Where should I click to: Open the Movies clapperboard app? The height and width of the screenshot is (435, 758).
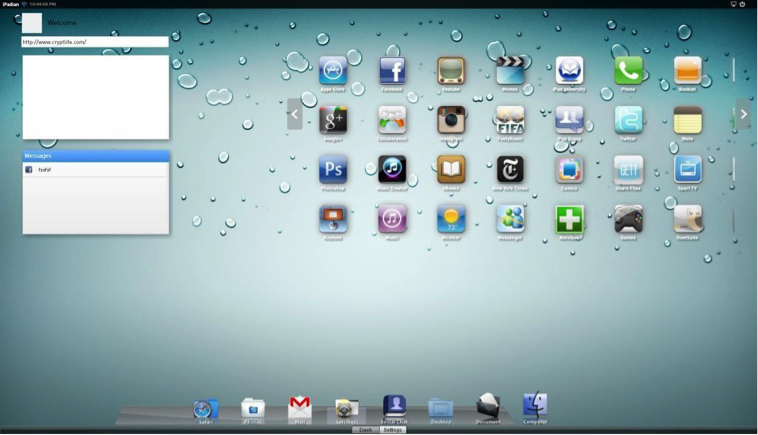click(x=510, y=71)
